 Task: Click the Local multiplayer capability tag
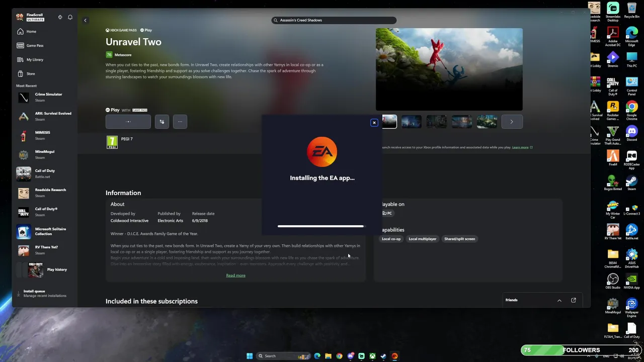point(422,239)
